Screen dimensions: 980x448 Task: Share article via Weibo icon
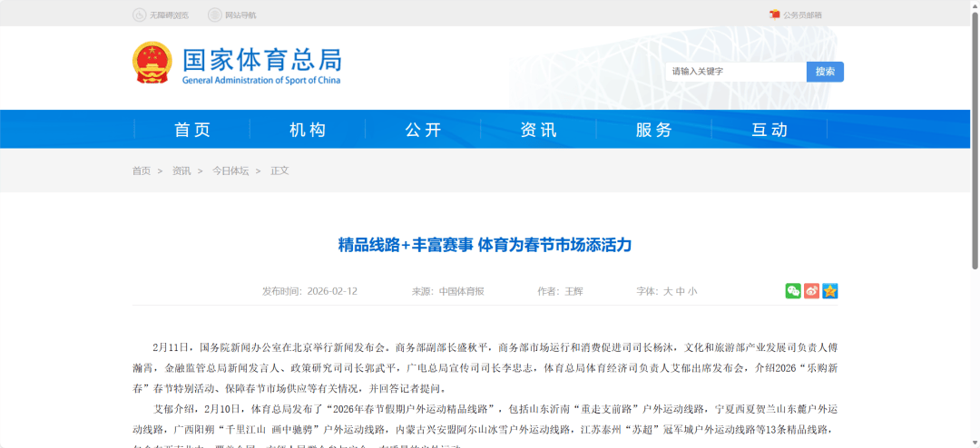[811, 291]
